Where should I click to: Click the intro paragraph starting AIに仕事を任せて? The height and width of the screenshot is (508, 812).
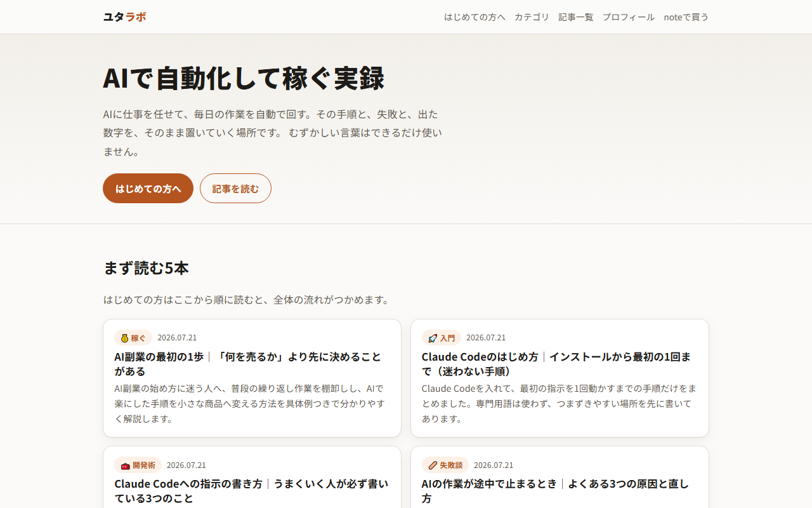[273, 133]
